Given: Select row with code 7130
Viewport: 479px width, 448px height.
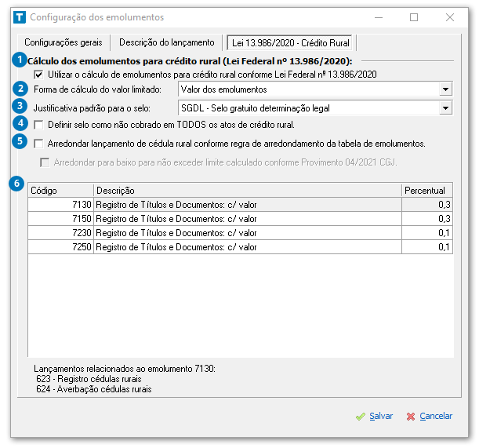Looking at the screenshot, I should coord(240,205).
